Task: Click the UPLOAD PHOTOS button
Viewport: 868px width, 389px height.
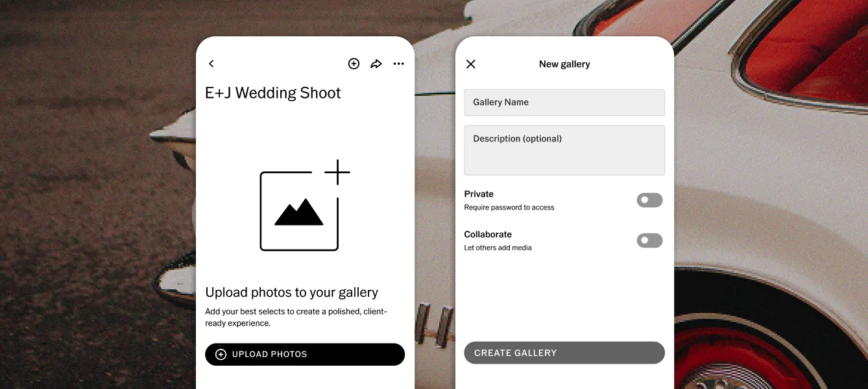Action: [305, 355]
